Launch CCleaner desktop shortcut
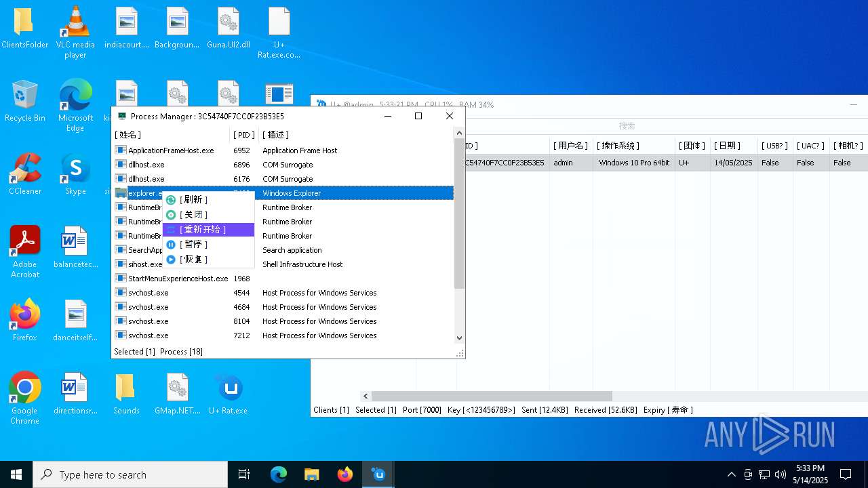The image size is (868, 488). click(24, 174)
